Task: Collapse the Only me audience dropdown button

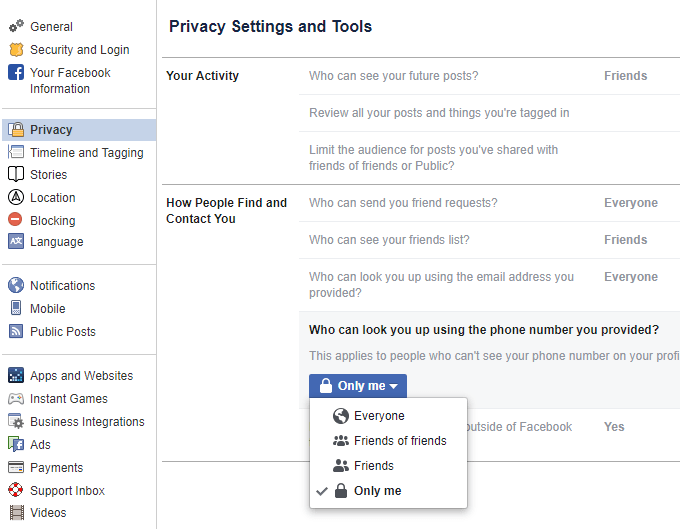Action: click(x=358, y=386)
